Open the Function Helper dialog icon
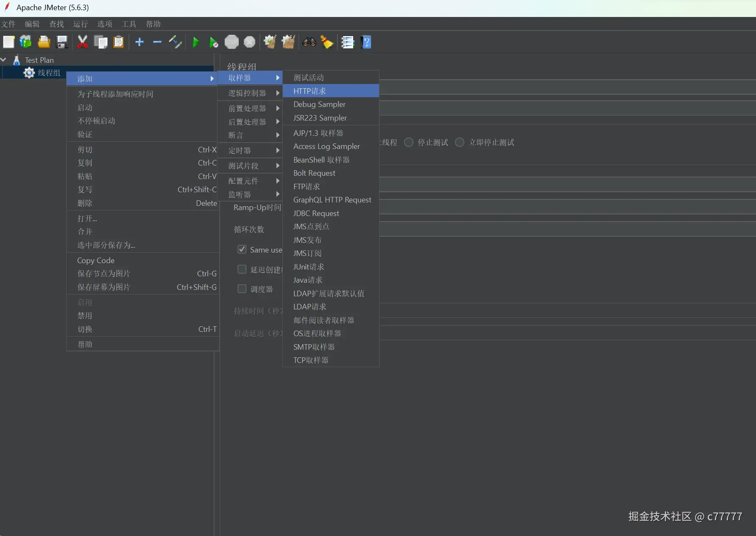The height and width of the screenshot is (536, 756). pos(348,42)
